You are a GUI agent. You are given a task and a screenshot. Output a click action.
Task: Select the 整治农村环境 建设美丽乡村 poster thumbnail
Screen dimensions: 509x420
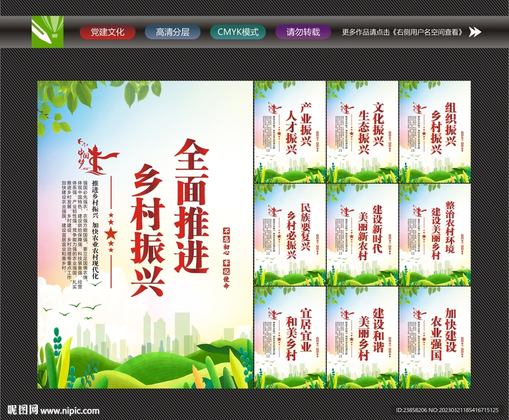435,235
